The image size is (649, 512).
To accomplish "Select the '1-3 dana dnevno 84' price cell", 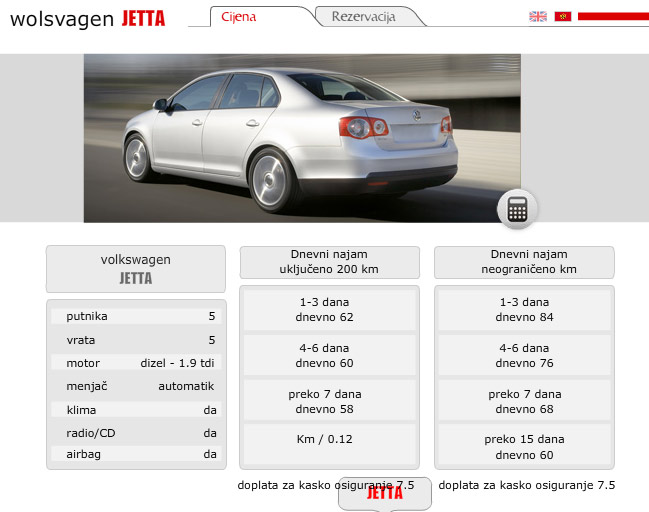I will click(524, 310).
